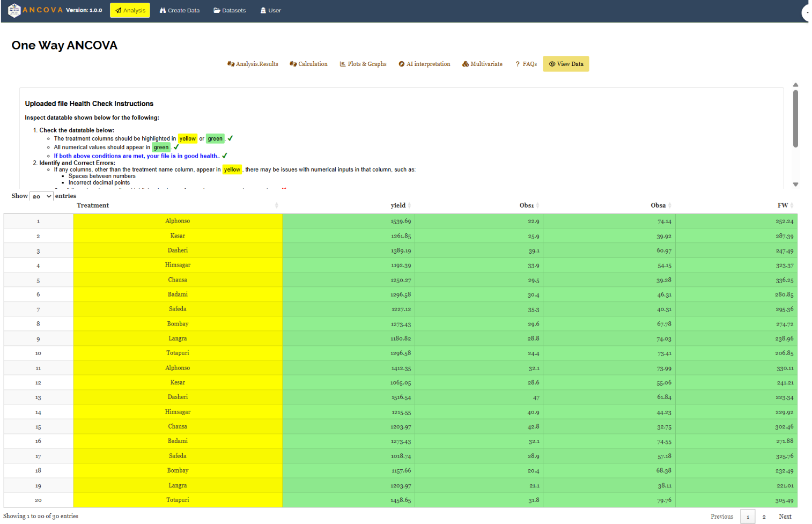Switch to Plots & Graphs tab
This screenshot has width=812, height=524.
[x=363, y=64]
